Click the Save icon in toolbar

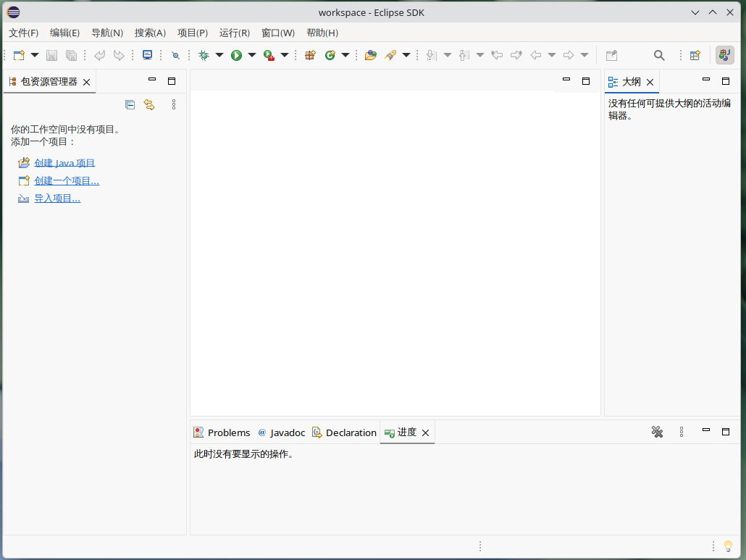(51, 55)
